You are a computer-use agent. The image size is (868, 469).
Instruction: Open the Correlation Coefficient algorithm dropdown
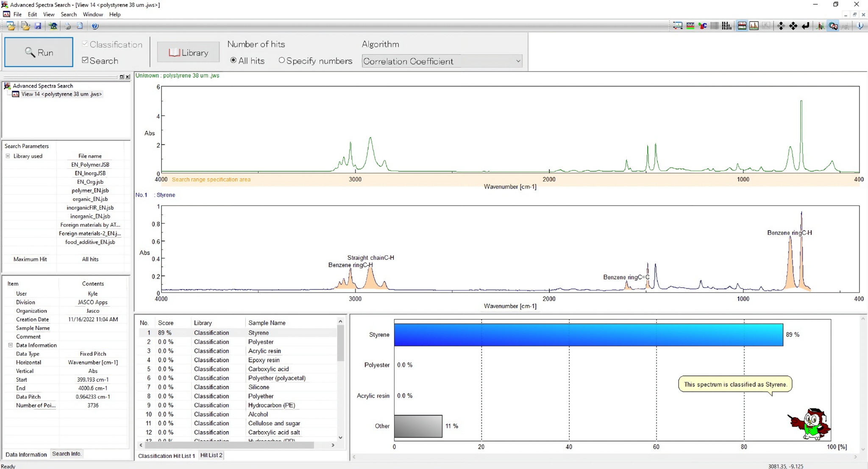click(x=442, y=61)
